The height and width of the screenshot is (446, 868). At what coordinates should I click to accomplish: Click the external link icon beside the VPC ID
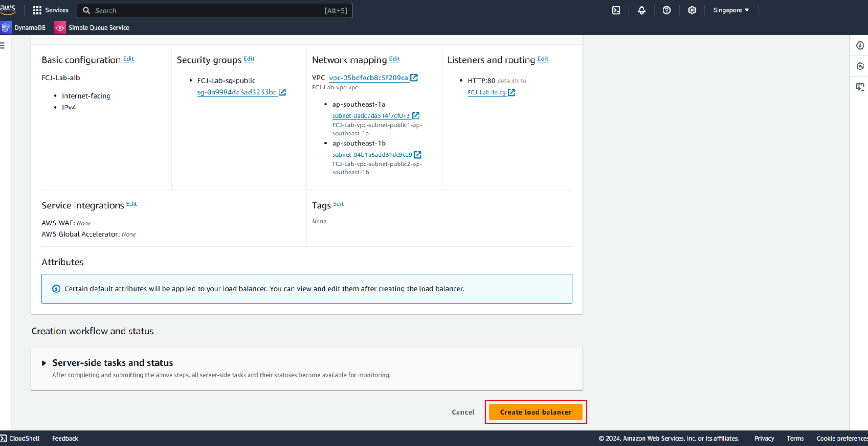click(414, 78)
